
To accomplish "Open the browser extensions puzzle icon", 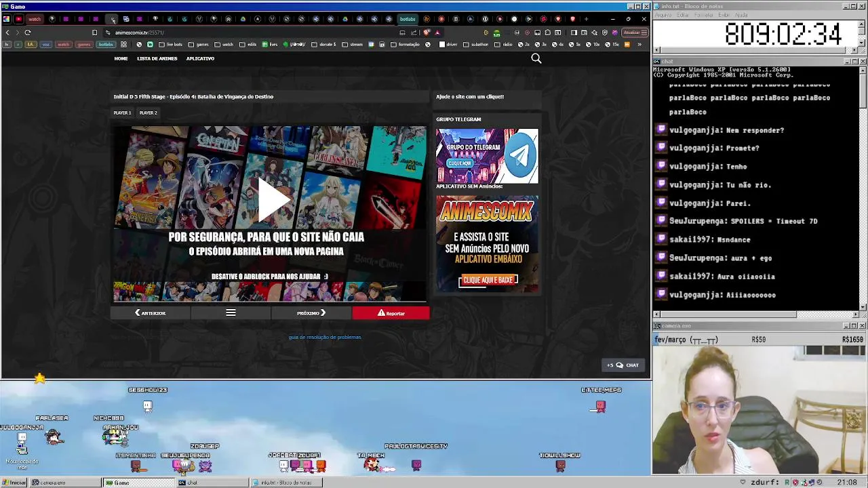I will (x=548, y=33).
